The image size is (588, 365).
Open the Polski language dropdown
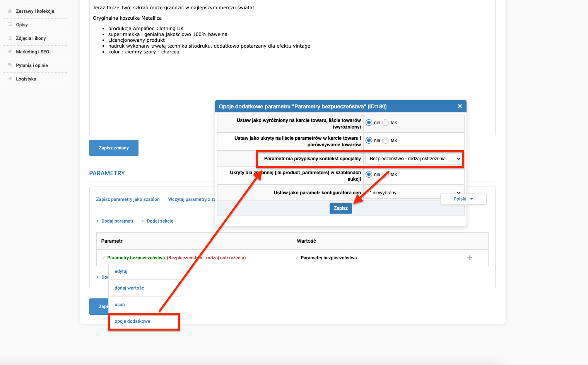(x=463, y=199)
